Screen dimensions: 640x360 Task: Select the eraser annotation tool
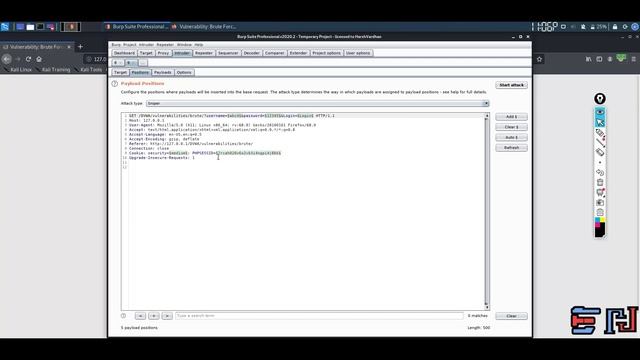click(x=600, y=152)
